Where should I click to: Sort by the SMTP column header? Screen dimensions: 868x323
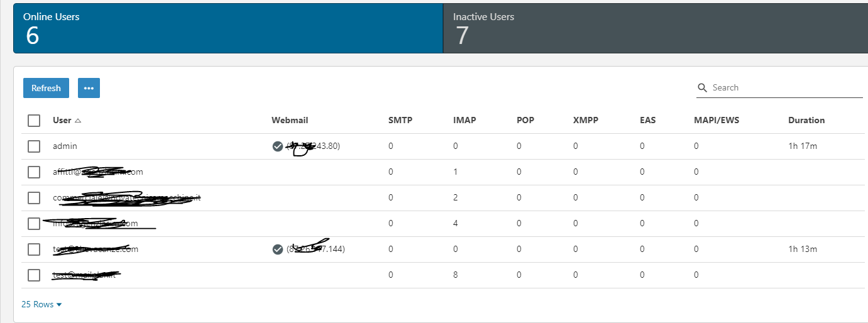(x=400, y=121)
